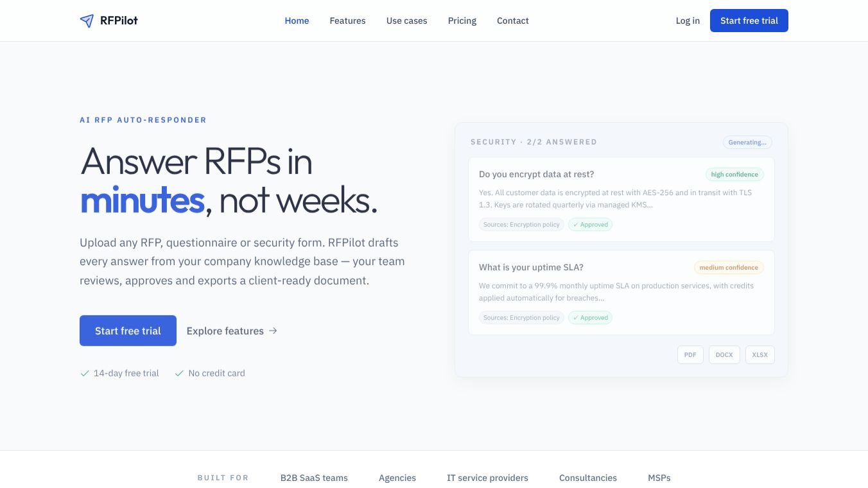Click the 'AI RFP AUTO-RESPONDER' label
The height and width of the screenshot is (488, 868).
143,120
